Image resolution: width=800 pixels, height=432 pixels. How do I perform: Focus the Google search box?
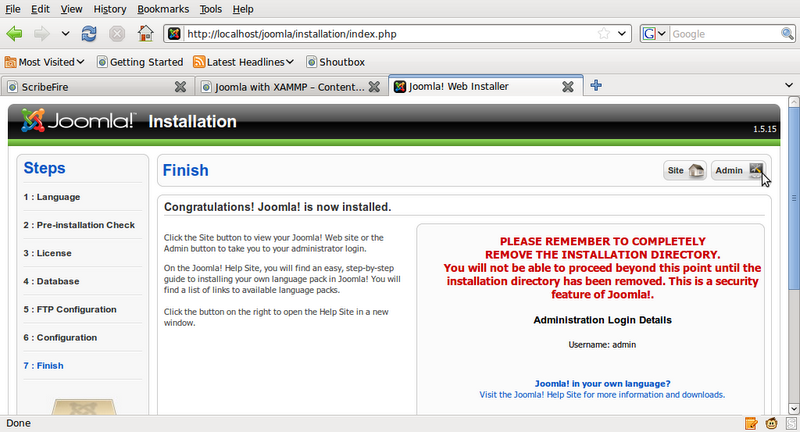point(724,34)
